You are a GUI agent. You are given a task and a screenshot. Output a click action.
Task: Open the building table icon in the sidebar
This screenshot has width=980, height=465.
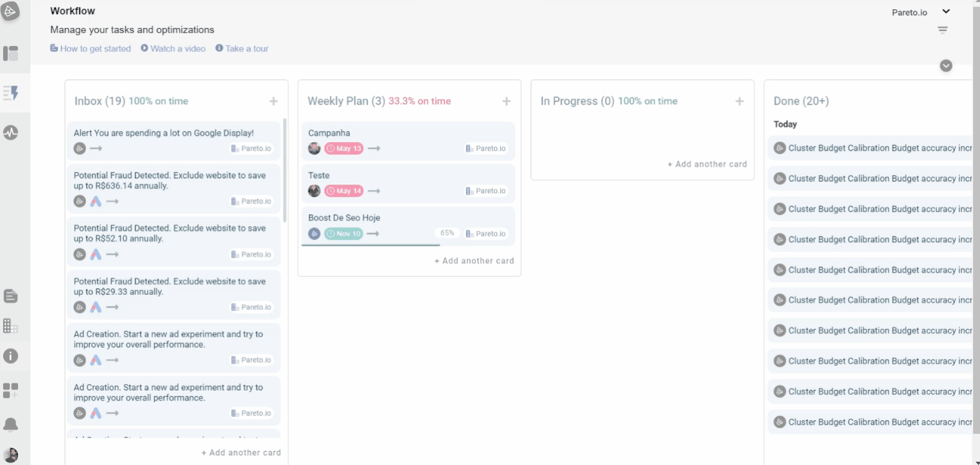[x=11, y=325]
